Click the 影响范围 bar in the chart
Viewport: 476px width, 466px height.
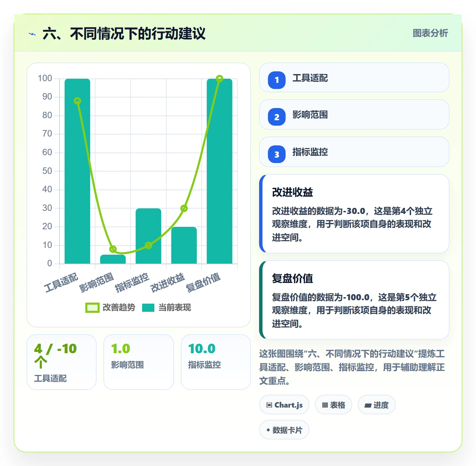tap(113, 259)
